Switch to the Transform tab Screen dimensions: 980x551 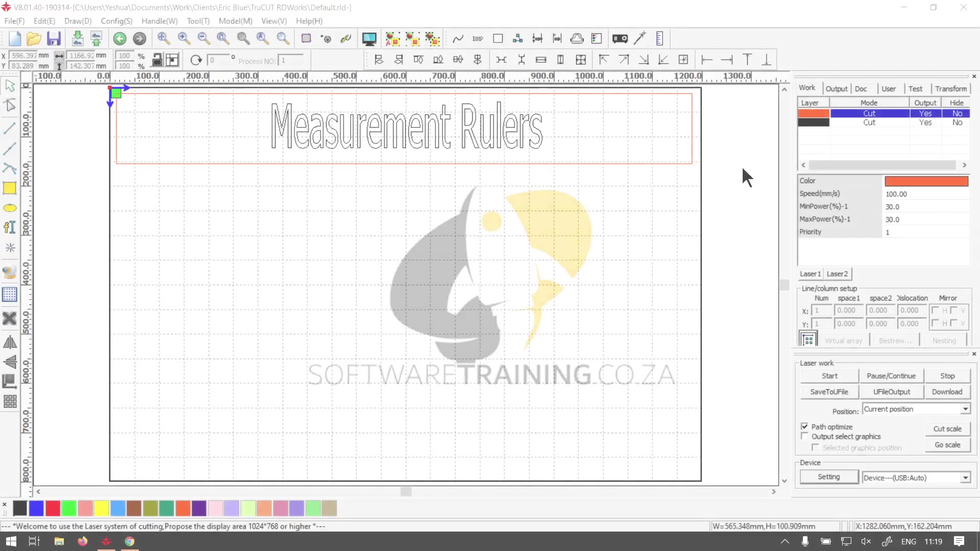tap(950, 88)
